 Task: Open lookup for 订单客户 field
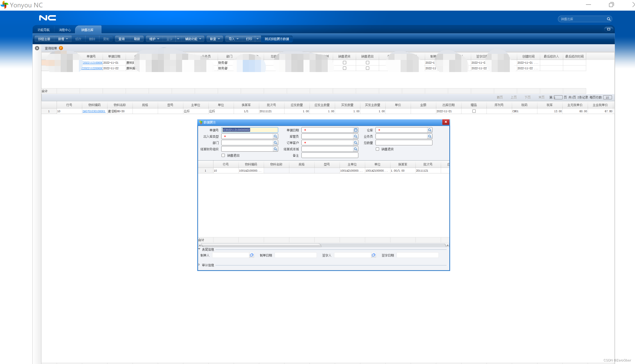click(x=356, y=143)
